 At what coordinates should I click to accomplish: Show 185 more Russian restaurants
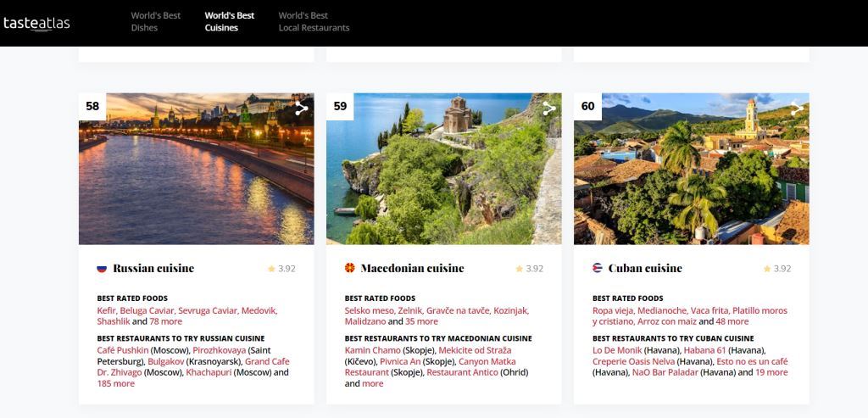[115, 384]
